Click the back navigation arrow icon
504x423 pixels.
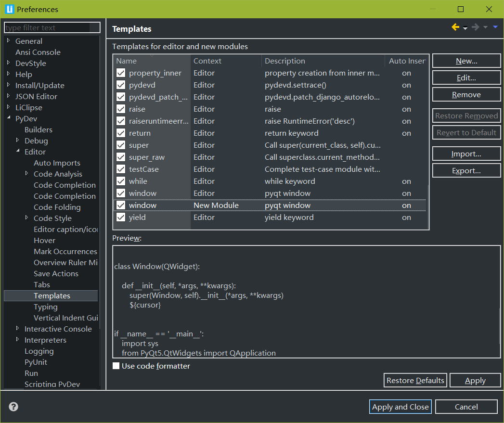pos(455,27)
